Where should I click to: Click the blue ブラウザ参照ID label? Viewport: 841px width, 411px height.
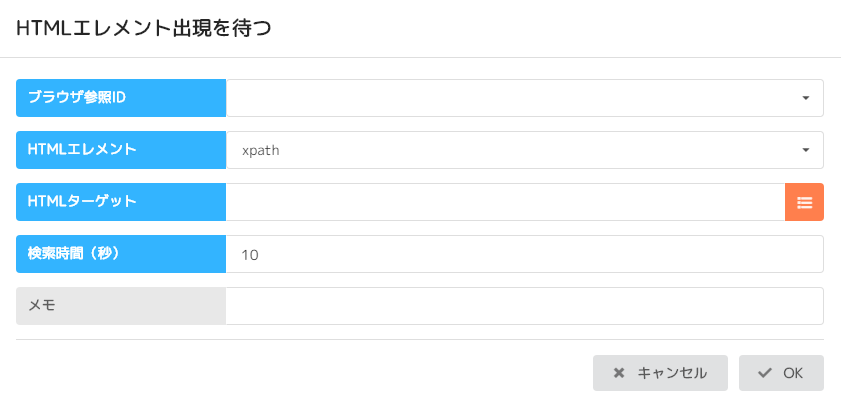tap(121, 98)
